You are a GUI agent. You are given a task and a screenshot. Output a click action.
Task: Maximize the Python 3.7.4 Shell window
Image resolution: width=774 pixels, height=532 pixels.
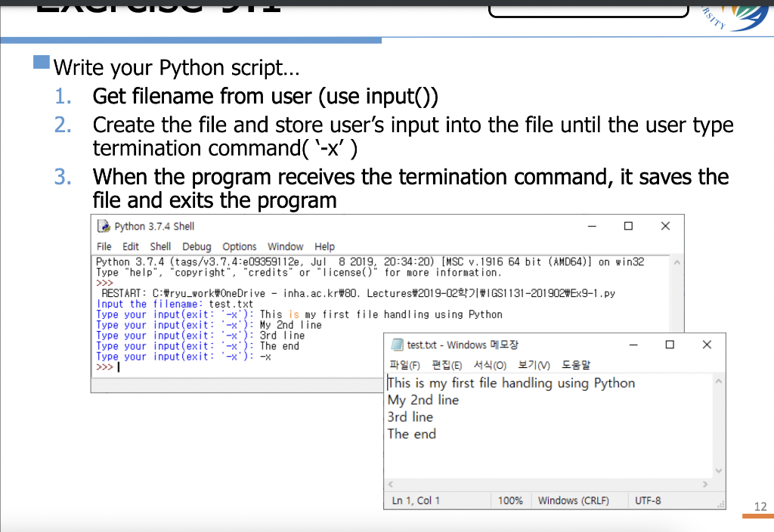click(x=628, y=226)
